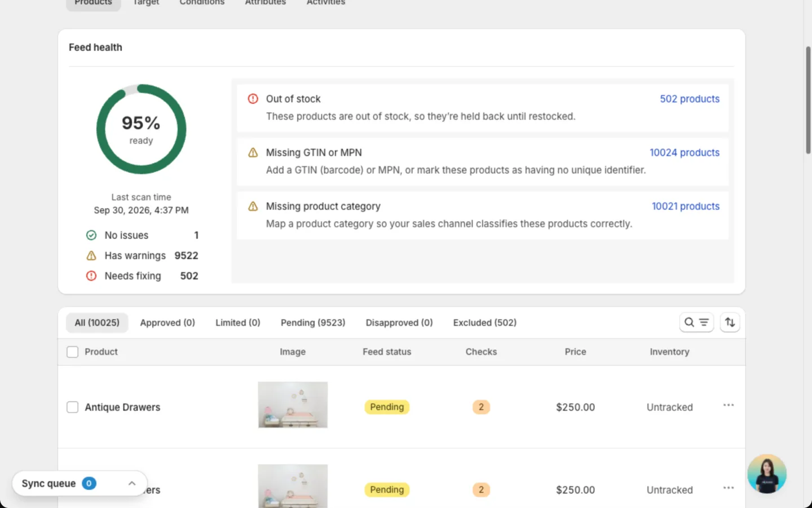
Task: Click the Needs fixing red alert icon
Action: tap(91, 276)
